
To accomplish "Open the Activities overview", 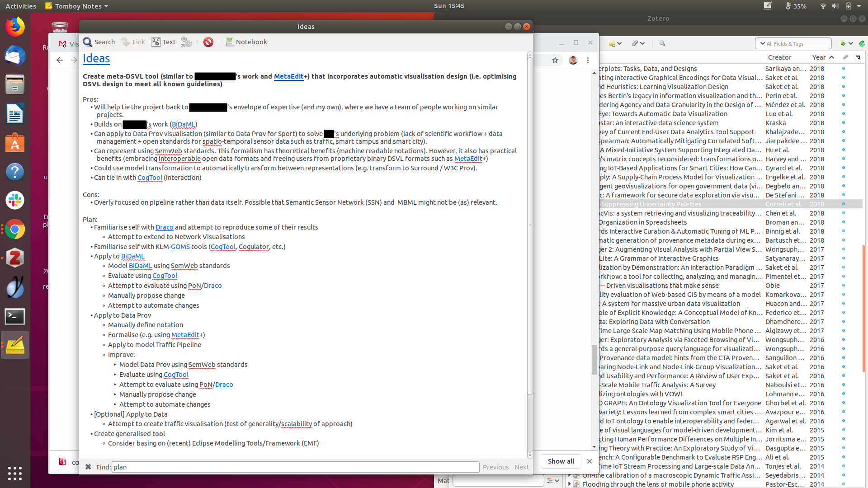I will 20,6.
